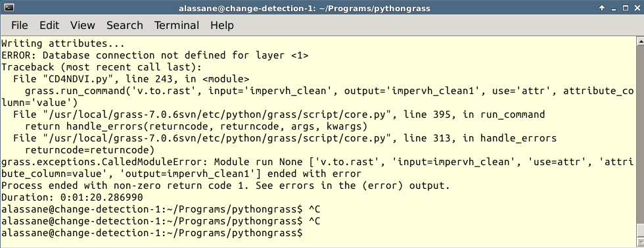Open the File menu

19,25
